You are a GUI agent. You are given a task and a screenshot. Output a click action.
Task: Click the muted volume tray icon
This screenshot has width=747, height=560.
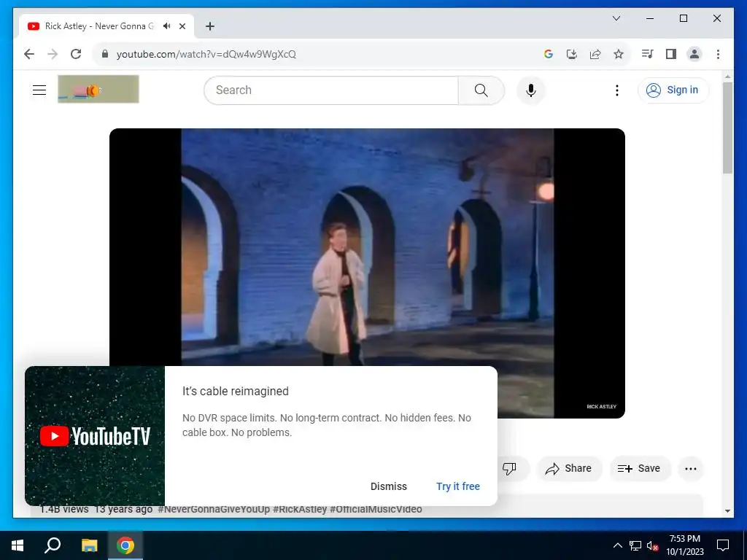653,545
